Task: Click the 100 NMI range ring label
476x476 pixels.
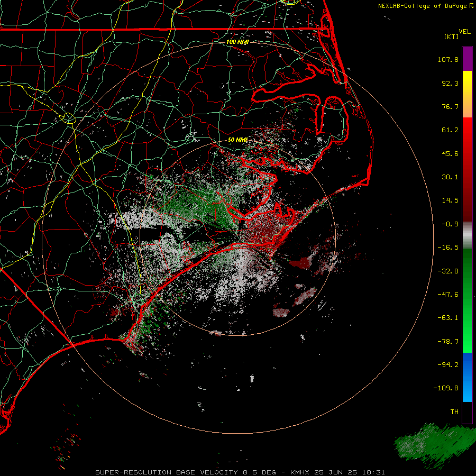Action: pyautogui.click(x=237, y=42)
